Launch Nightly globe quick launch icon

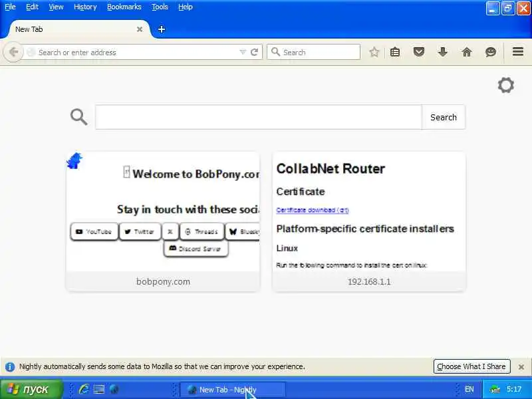click(114, 389)
